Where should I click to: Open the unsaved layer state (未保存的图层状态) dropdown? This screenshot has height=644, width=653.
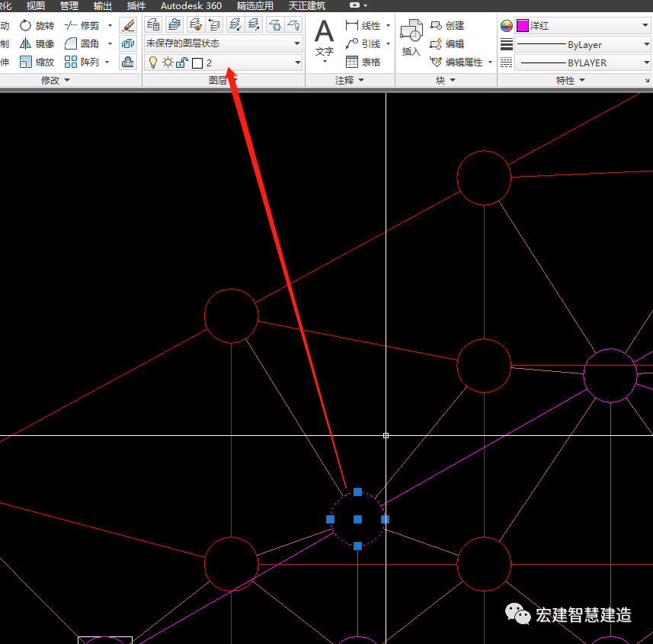[x=223, y=43]
